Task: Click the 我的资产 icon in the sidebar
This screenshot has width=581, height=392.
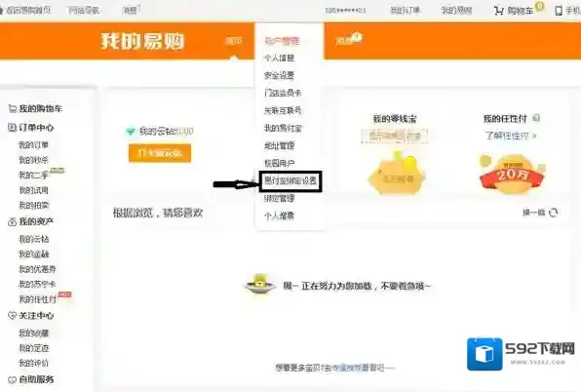Action: 12,221
